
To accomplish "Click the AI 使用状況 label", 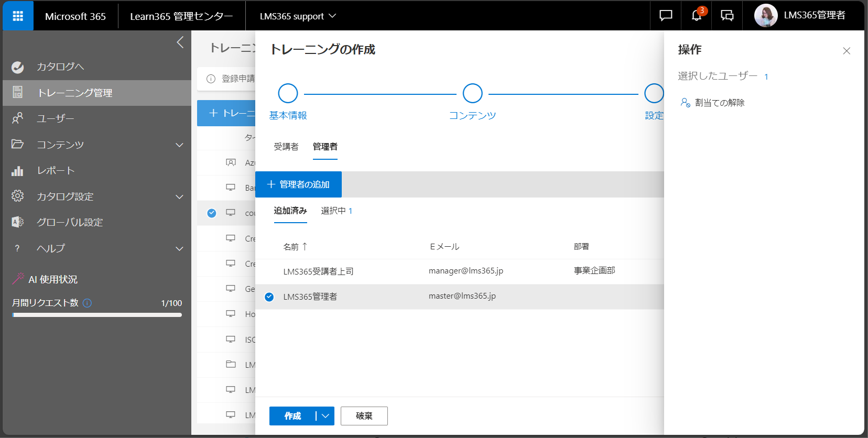I will pos(53,279).
